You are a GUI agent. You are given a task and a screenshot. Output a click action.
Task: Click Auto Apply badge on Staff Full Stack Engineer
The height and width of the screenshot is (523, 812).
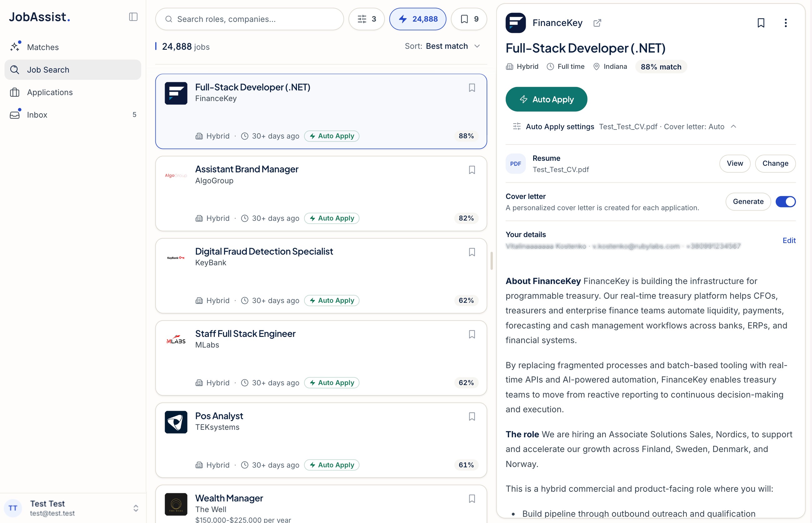[x=332, y=383]
